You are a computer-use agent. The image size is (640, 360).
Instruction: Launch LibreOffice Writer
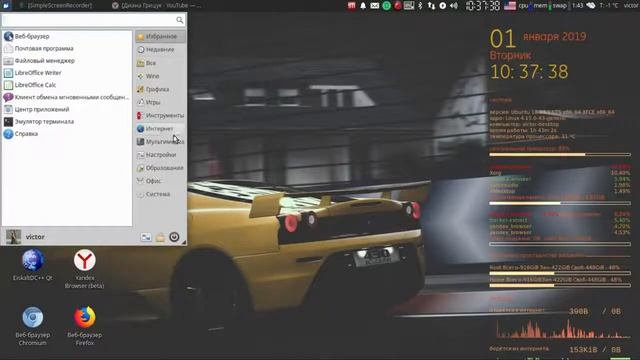[x=67, y=73]
